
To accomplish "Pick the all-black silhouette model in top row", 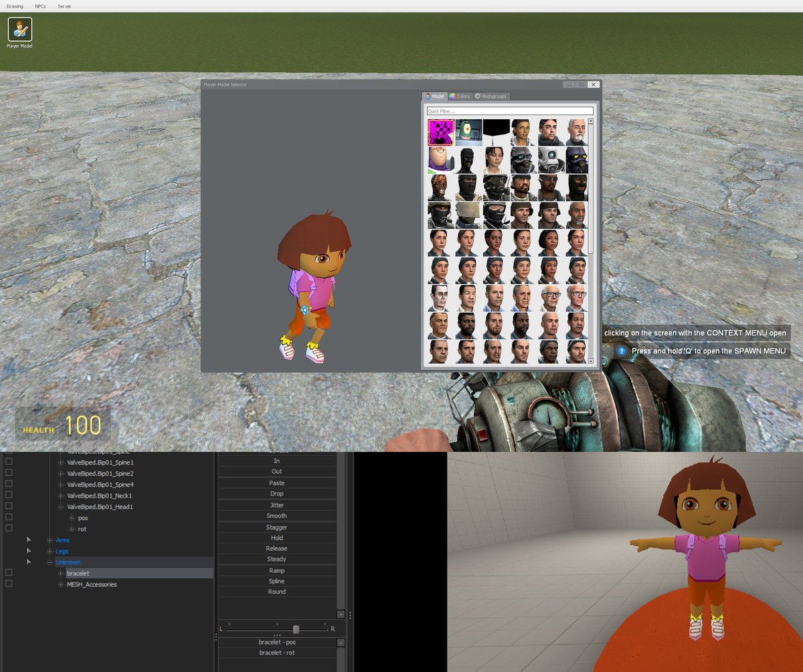I will [x=496, y=133].
